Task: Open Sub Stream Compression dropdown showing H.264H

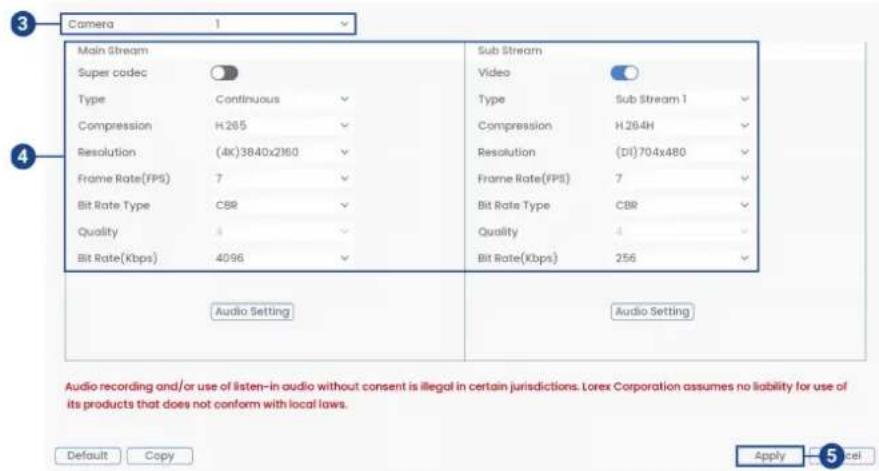Action: pyautogui.click(x=682, y=126)
